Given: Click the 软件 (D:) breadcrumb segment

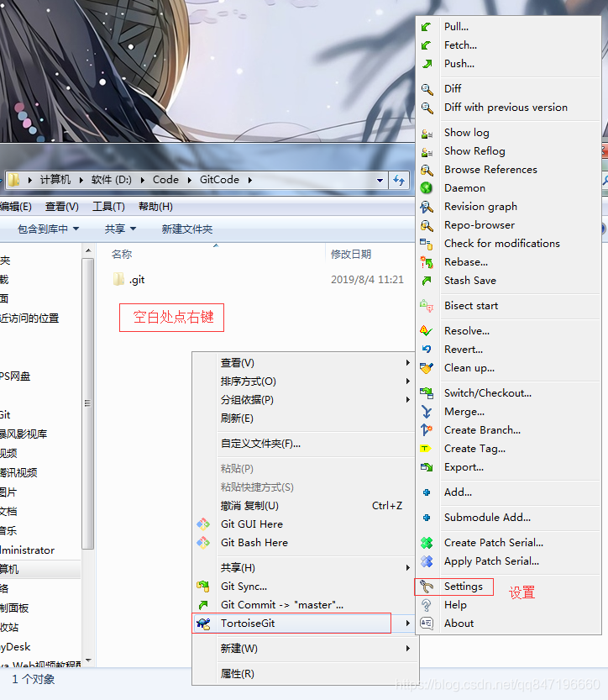Looking at the screenshot, I should click(x=112, y=180).
